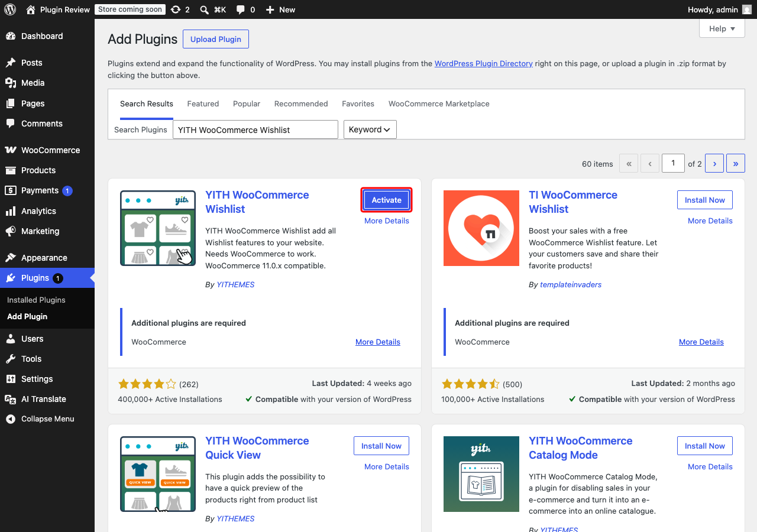Open WooCommerce More Details in TI Wishlist card
The width and height of the screenshot is (757, 532).
701,342
